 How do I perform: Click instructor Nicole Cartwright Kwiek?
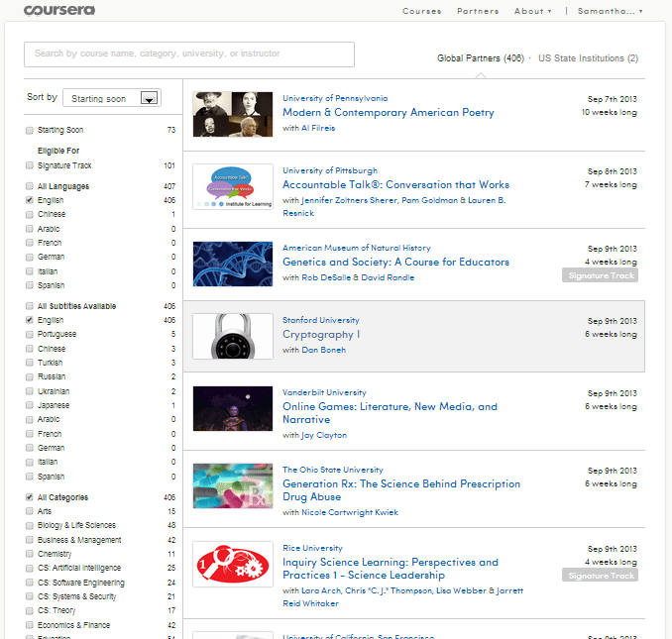pyautogui.click(x=350, y=512)
